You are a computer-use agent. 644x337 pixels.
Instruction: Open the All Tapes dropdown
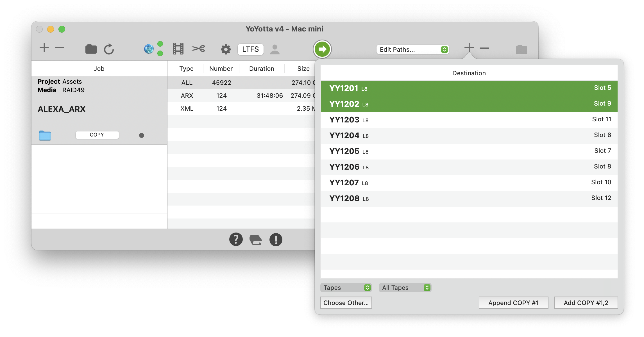[x=405, y=288]
